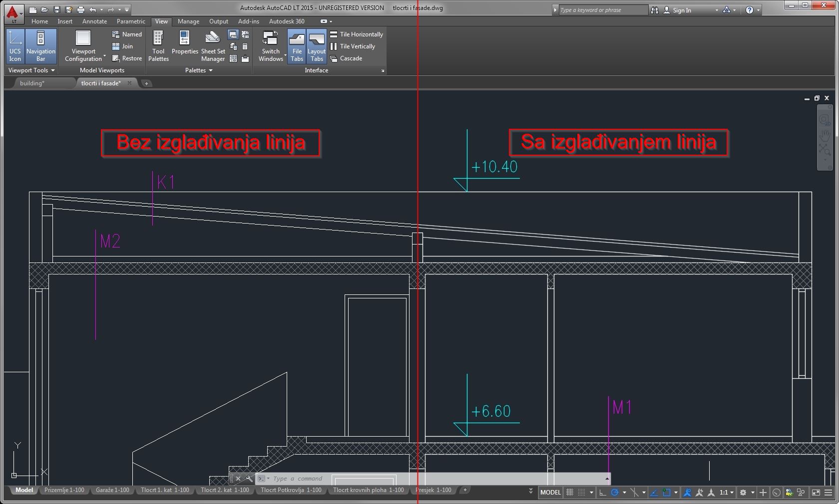Cascade the open drawing windows
The image size is (839, 504).
tap(334, 58)
